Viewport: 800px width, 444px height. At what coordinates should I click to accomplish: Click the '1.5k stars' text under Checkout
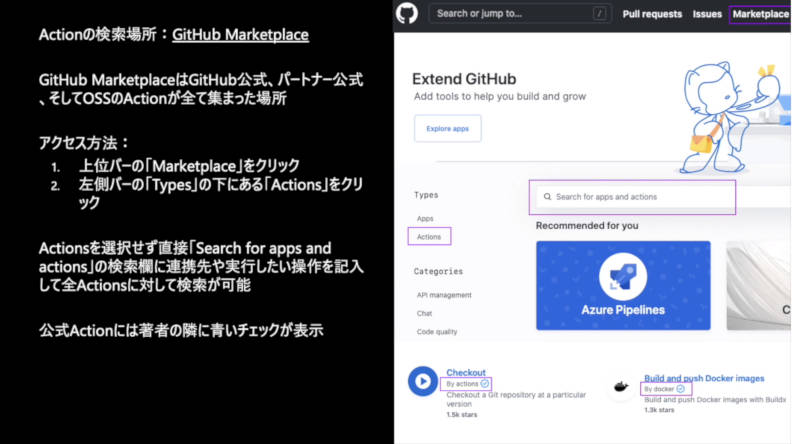462,414
